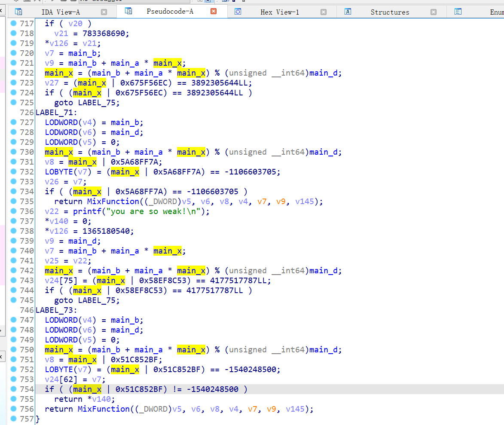504x425 pixels.
Task: Click v145 argument on line 735
Action: 304,201
